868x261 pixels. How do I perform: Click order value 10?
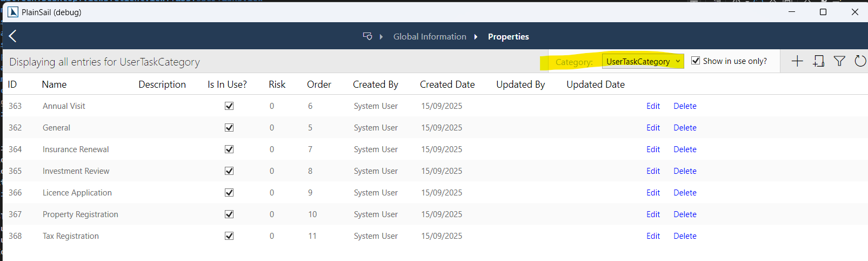coord(312,214)
